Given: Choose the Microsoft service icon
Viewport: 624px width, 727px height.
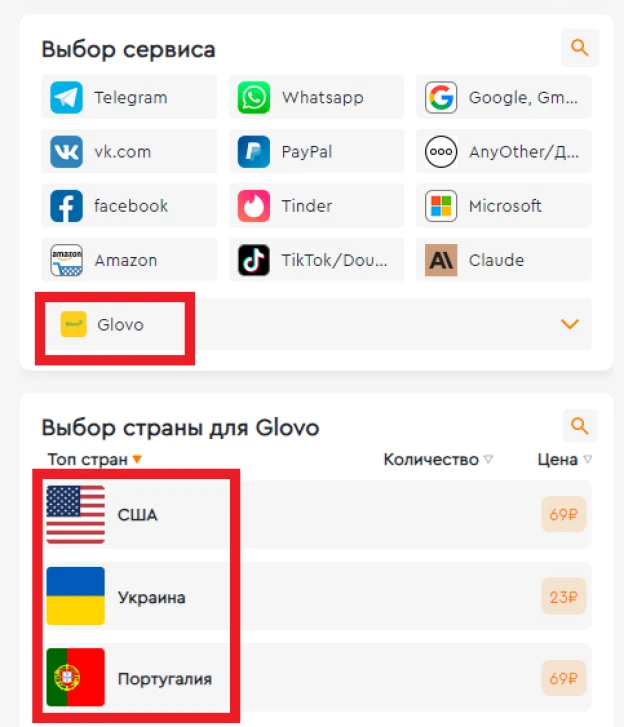Looking at the screenshot, I should click(441, 206).
